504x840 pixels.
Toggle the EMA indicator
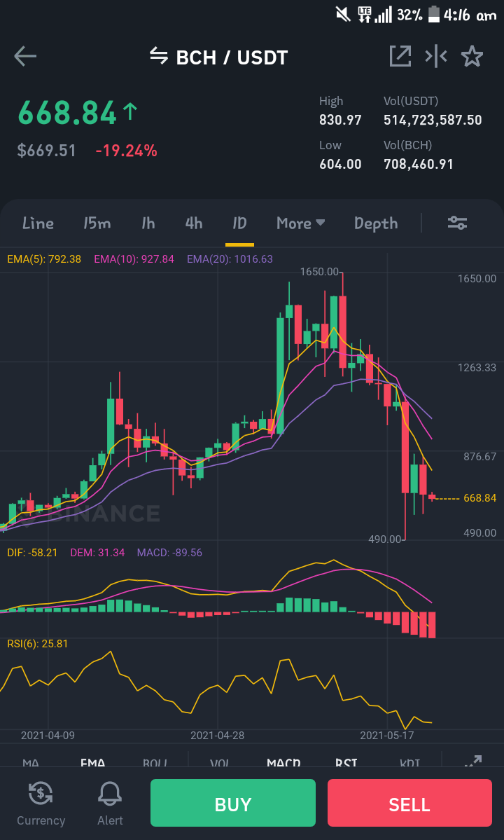point(92,763)
